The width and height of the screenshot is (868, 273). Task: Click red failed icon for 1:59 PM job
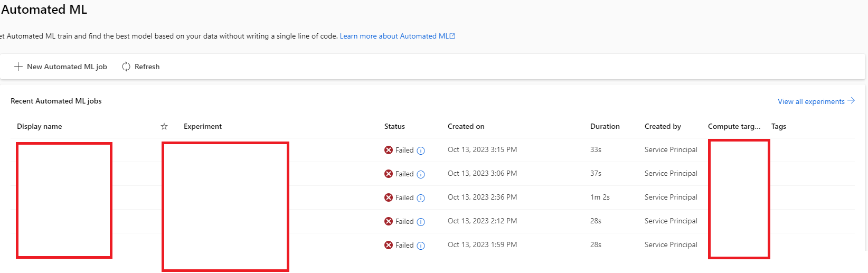(x=389, y=245)
